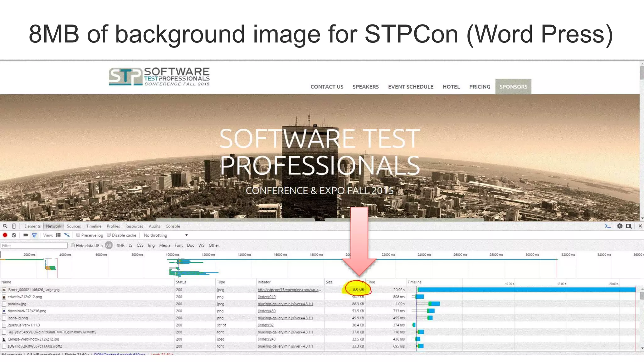Click file icon of edustin-212x212.png row

tap(4, 297)
